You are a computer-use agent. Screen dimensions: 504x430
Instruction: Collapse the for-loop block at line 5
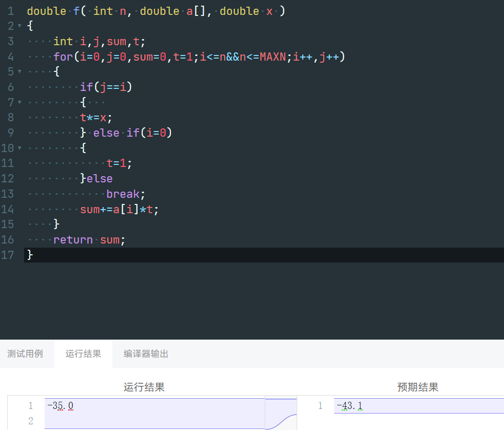pos(18,71)
